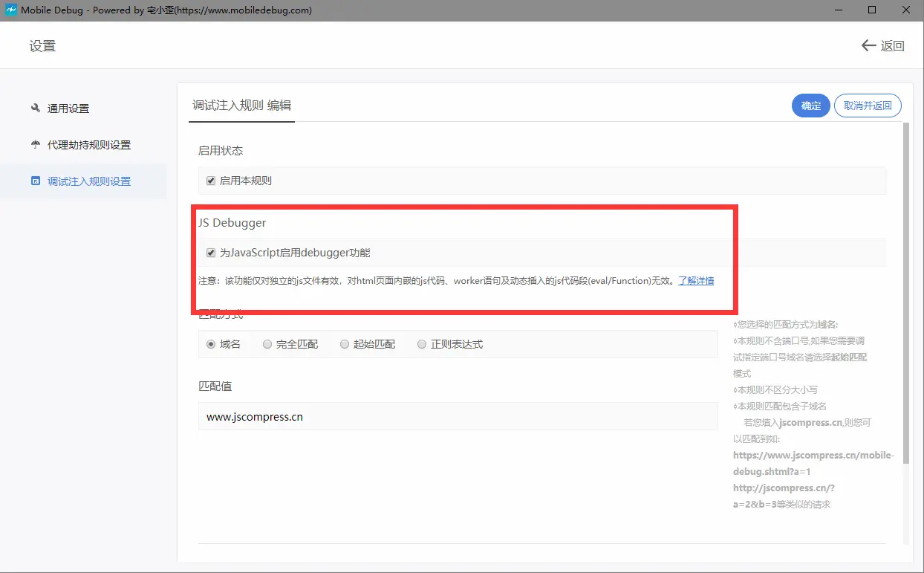Open the 了解详情 link

696,281
